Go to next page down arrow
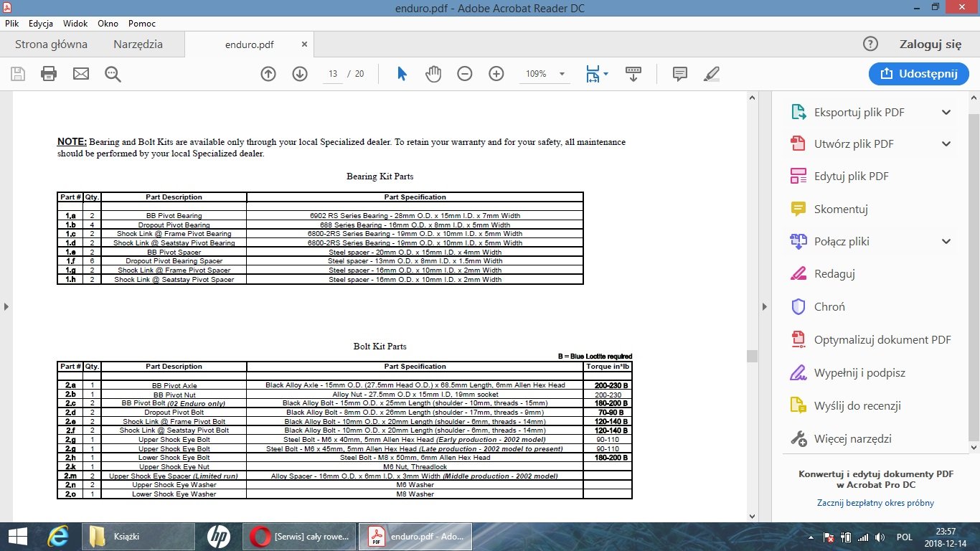980x551 pixels. coord(300,73)
